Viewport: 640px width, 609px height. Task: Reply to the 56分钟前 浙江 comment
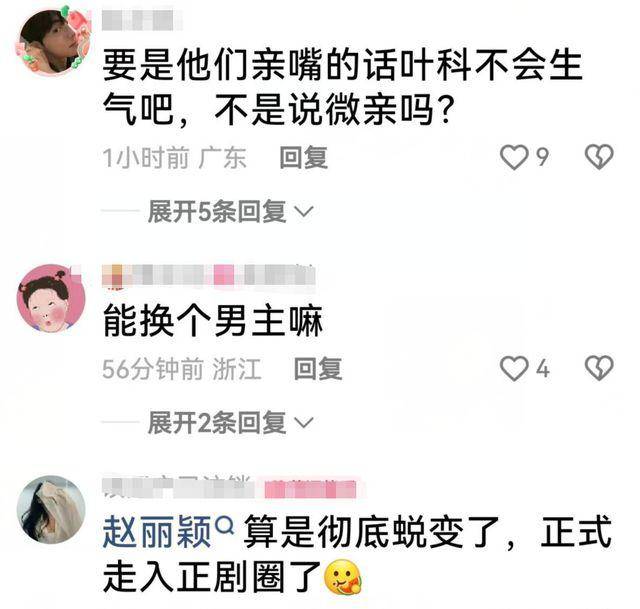(x=318, y=369)
